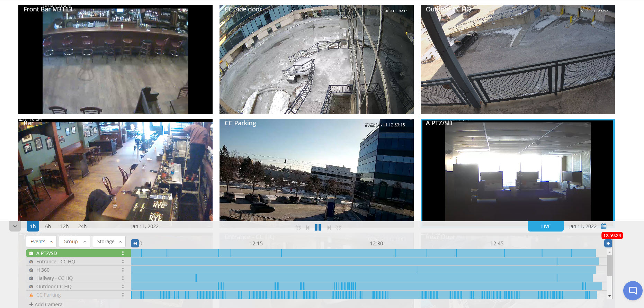Open the Storage dropdown
This screenshot has height=308, width=644.
tap(109, 242)
